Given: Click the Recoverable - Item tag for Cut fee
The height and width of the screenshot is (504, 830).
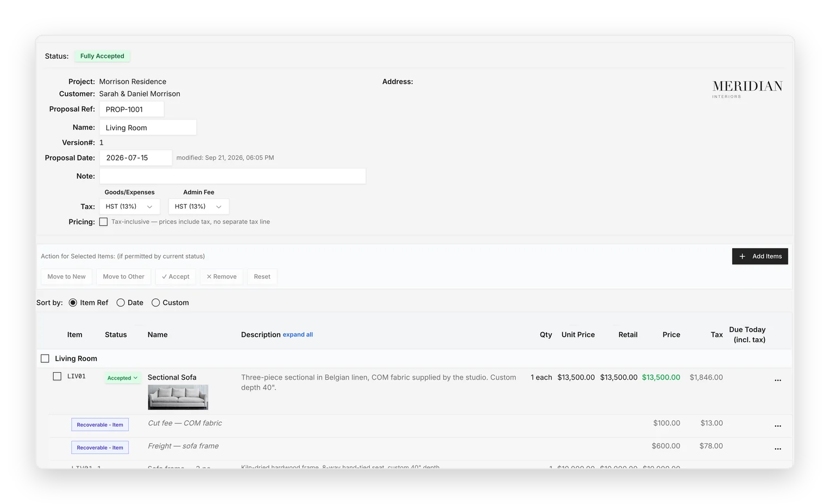Looking at the screenshot, I should click(100, 425).
